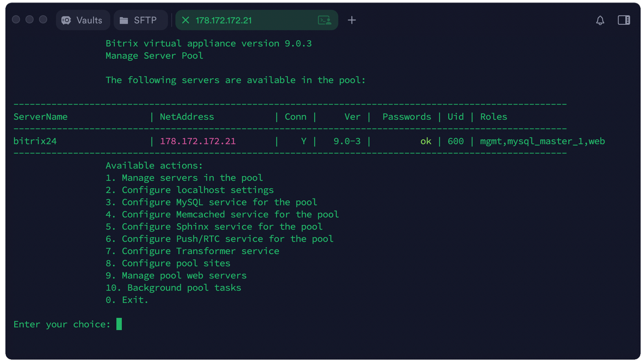Click the folder icon on the SFTP tab

[x=124, y=21]
